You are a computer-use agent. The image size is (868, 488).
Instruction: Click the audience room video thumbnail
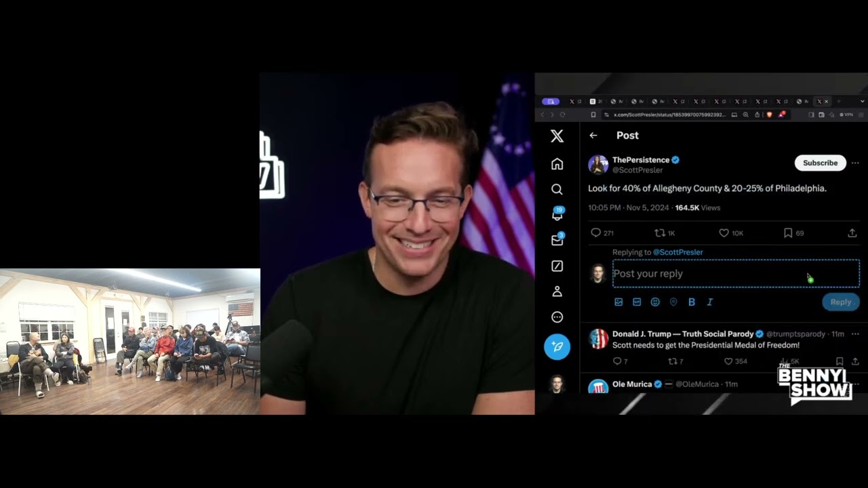point(130,342)
